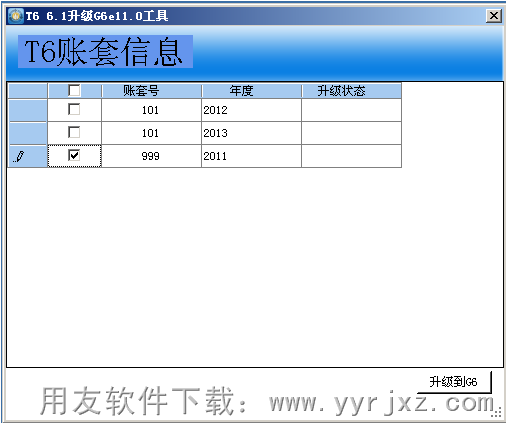Click the year cell showing 2013
This screenshot has height=424, width=507.
pyautogui.click(x=251, y=133)
